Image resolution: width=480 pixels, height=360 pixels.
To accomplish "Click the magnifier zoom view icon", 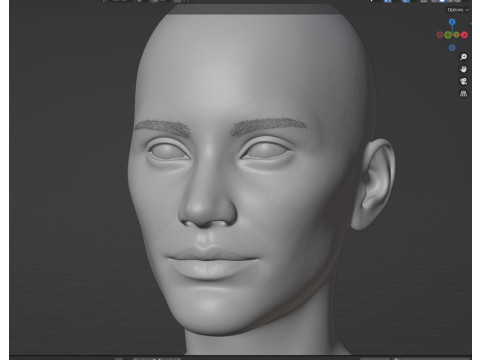I will (x=463, y=57).
